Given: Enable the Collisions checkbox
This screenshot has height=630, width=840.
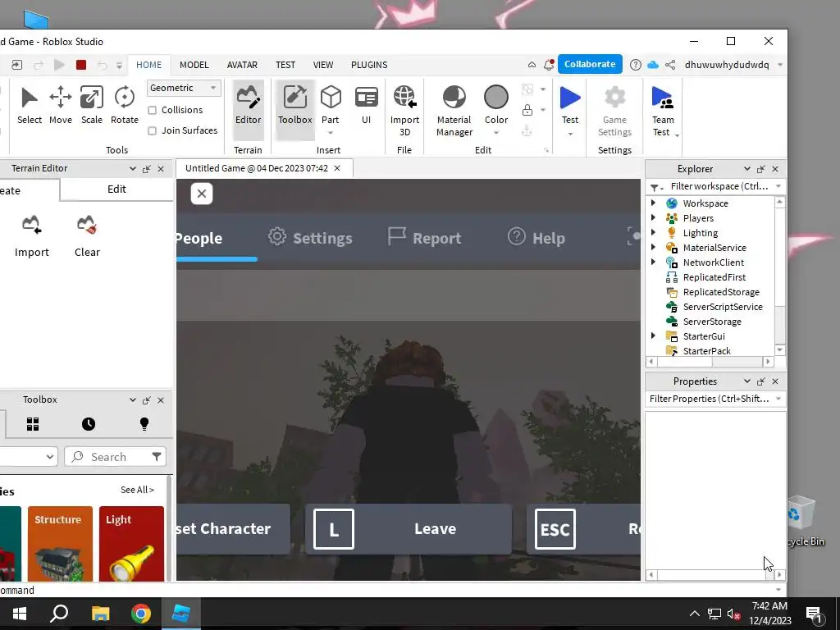Looking at the screenshot, I should point(152,110).
